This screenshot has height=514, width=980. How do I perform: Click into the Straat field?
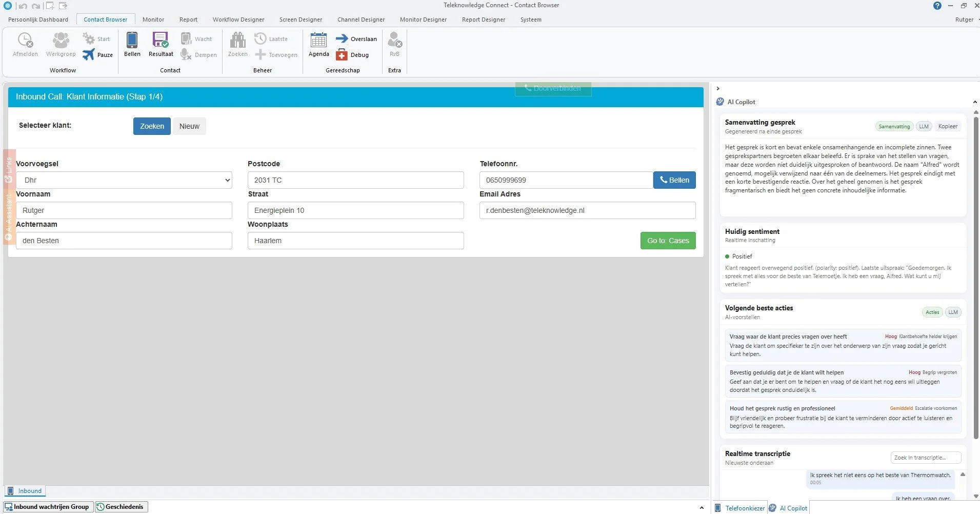356,210
